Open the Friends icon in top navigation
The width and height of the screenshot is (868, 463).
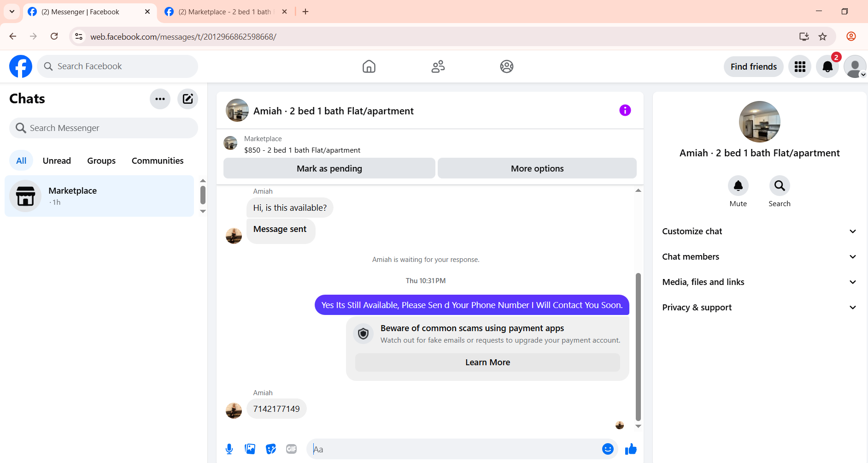(438, 66)
